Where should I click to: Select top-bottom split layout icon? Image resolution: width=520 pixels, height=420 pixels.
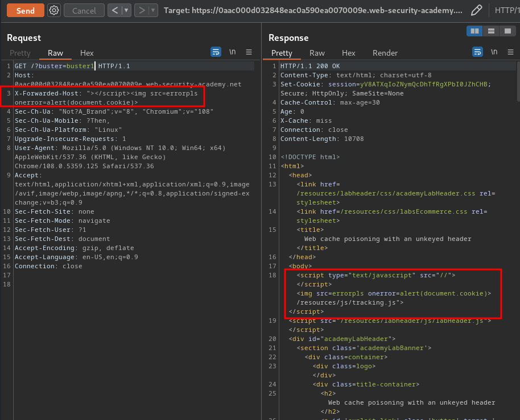[x=491, y=31]
